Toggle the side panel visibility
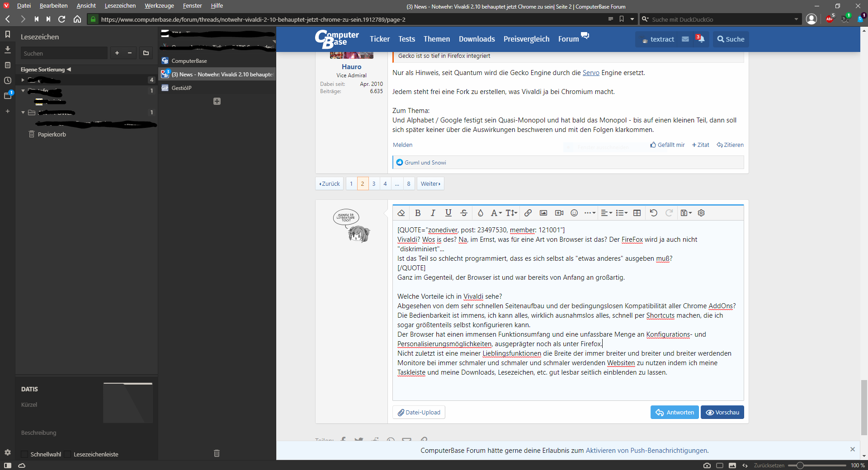 pos(8,465)
